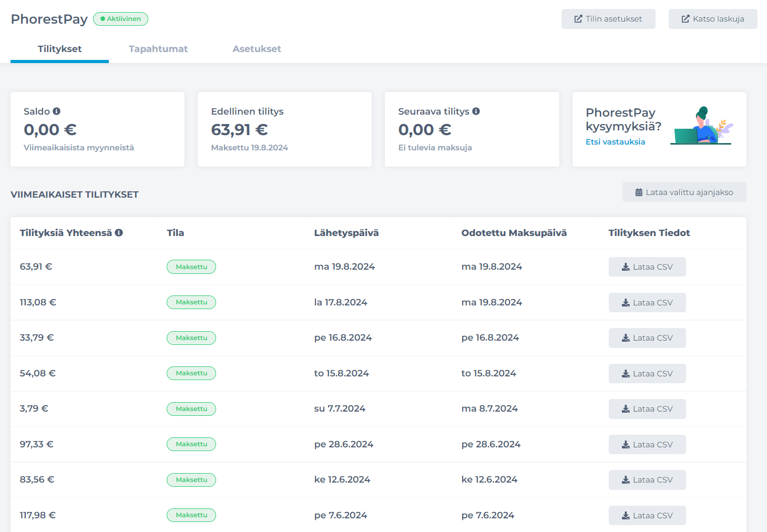Viewport: 767px width, 532px height.
Task: Download CSV for the 117,98 € payout
Action: pos(647,516)
